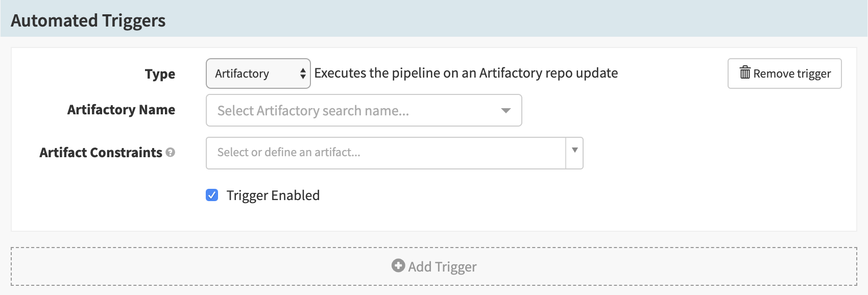
Task: Click the Artifactory Name caret arrow
Action: (x=506, y=110)
